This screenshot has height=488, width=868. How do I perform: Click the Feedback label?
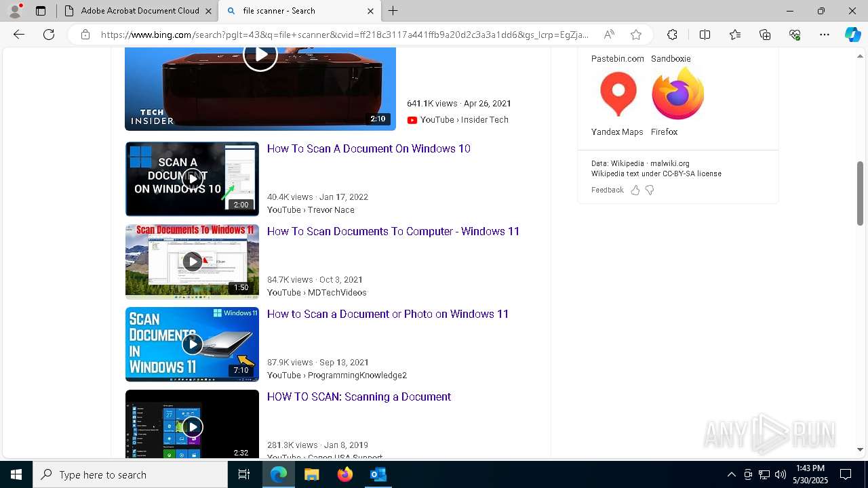click(607, 190)
